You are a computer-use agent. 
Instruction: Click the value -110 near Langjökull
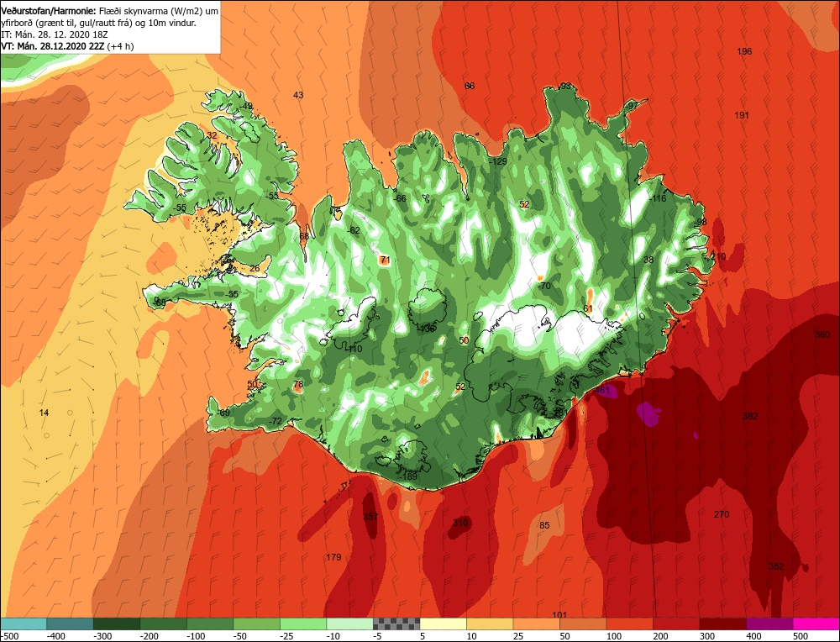(354, 349)
